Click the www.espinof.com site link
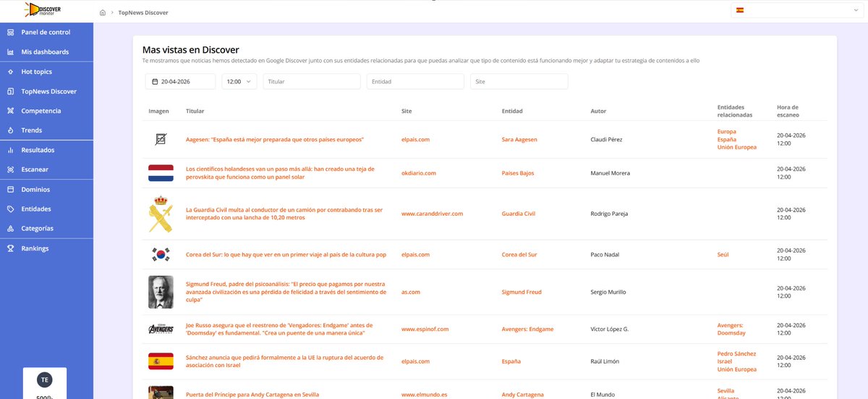 point(425,329)
